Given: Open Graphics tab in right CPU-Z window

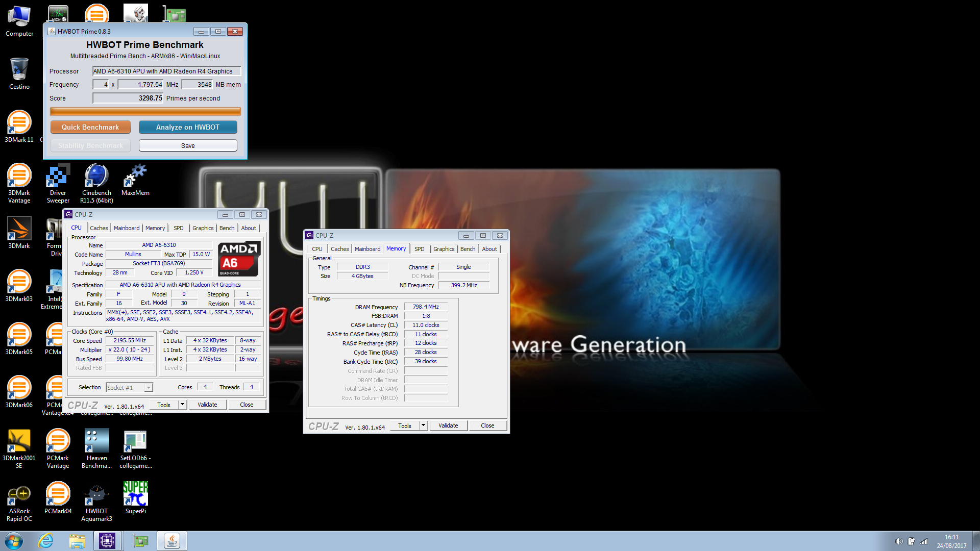Looking at the screenshot, I should tap(444, 249).
